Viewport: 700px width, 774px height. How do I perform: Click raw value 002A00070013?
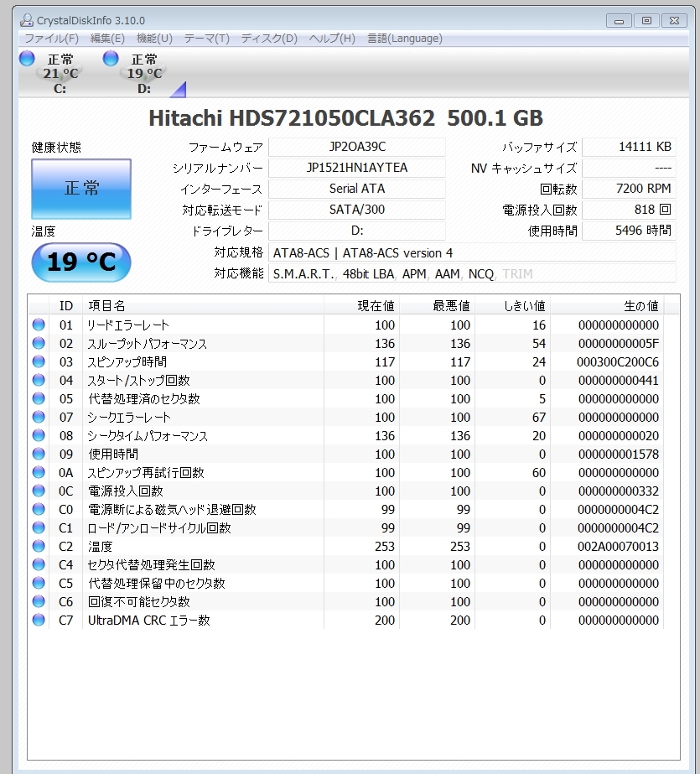point(619,547)
